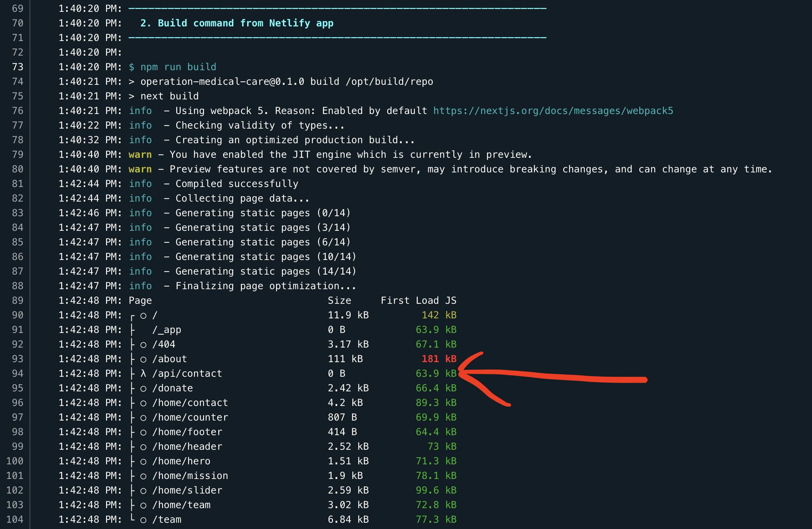Click the red 181 kB value
812x529 pixels.
click(439, 359)
